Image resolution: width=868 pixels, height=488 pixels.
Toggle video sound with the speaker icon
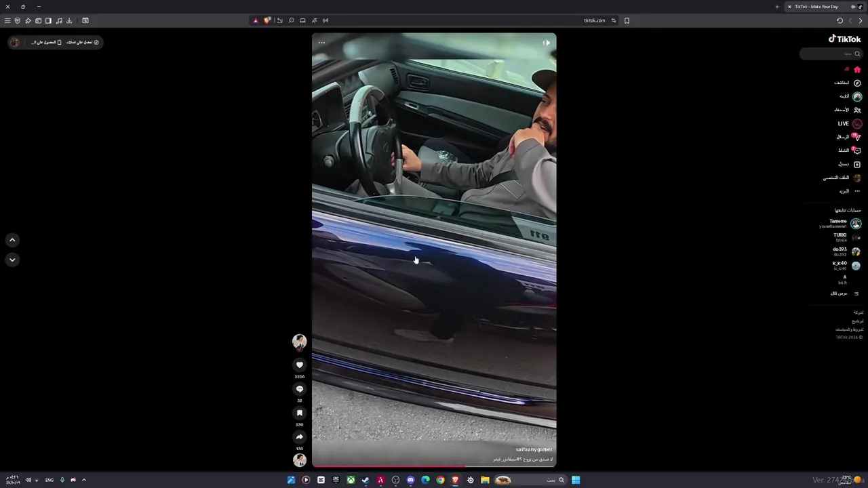547,43
